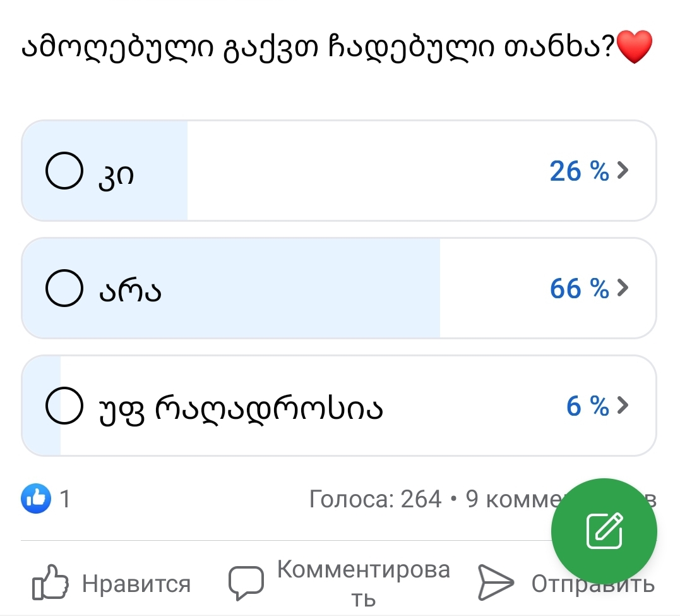This screenshot has height=616, width=680.
Task: Expand voters via chevron next to 26 %
Action: pos(623,171)
